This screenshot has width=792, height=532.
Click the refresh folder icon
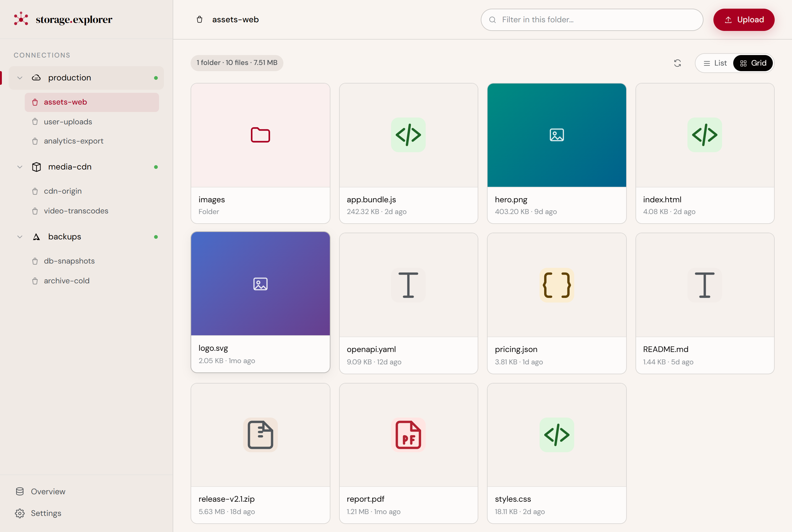click(677, 63)
